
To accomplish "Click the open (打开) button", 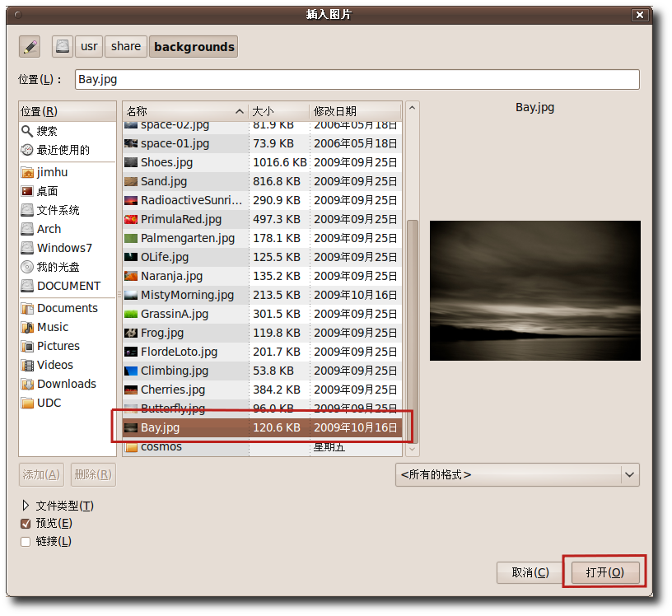I will (x=604, y=572).
